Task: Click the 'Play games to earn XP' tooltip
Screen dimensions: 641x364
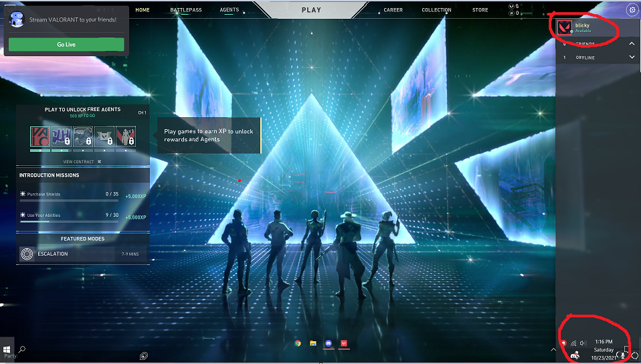Action: tap(209, 135)
